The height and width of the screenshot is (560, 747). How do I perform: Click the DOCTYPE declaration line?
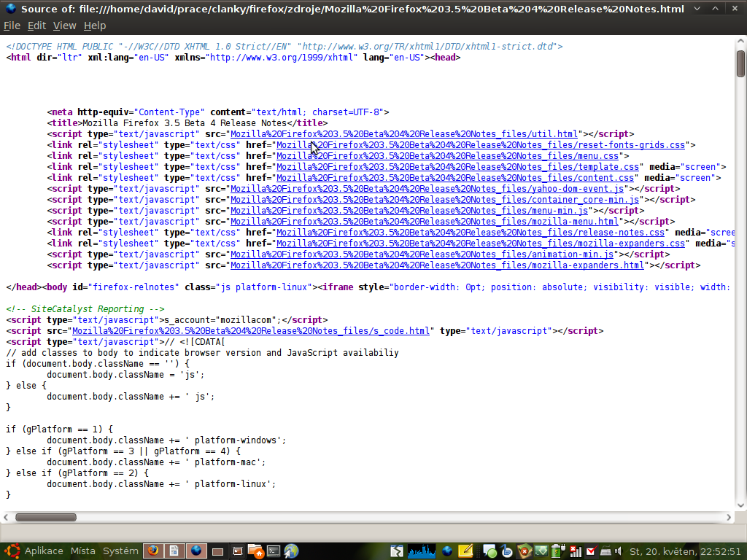point(285,47)
